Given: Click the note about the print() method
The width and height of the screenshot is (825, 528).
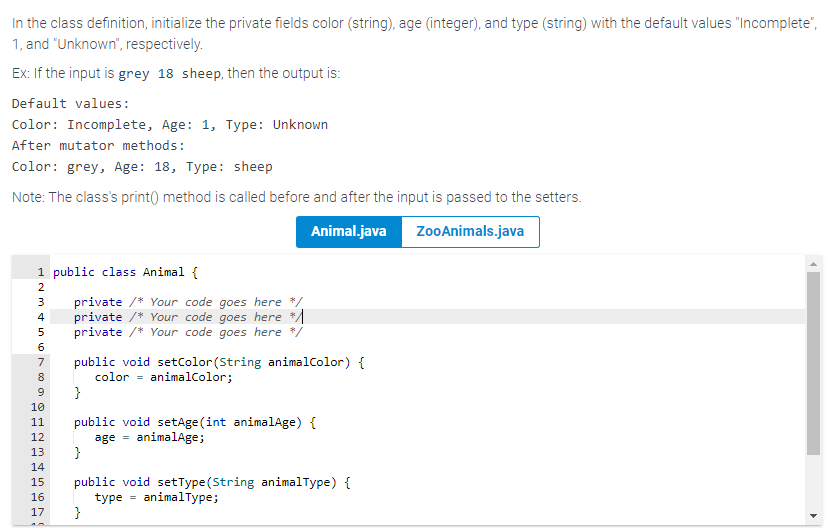Looking at the screenshot, I should coord(297,197).
